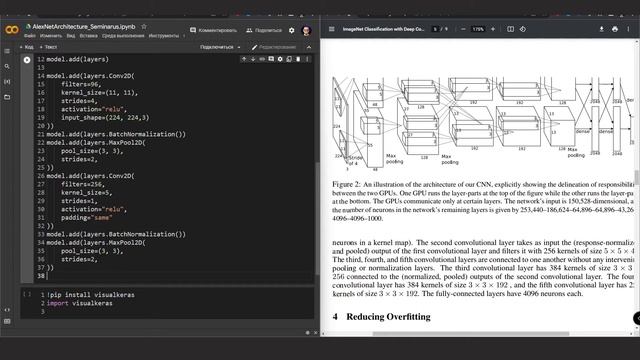
Task: Click the 'Figure 2:' caption label
Action: click(x=346, y=184)
